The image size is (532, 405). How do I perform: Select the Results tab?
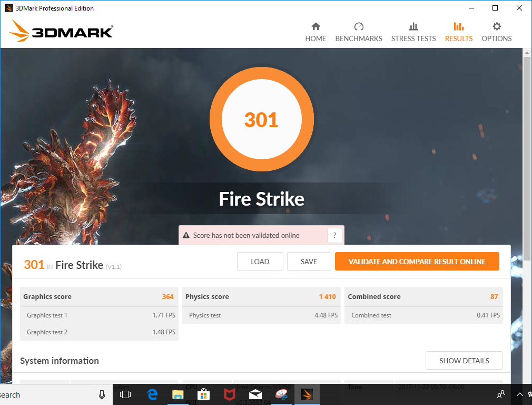click(459, 32)
